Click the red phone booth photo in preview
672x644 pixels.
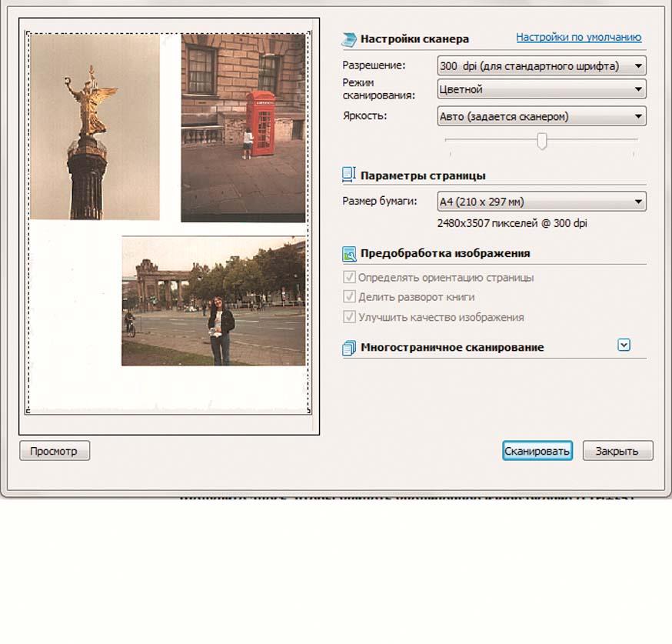243,127
